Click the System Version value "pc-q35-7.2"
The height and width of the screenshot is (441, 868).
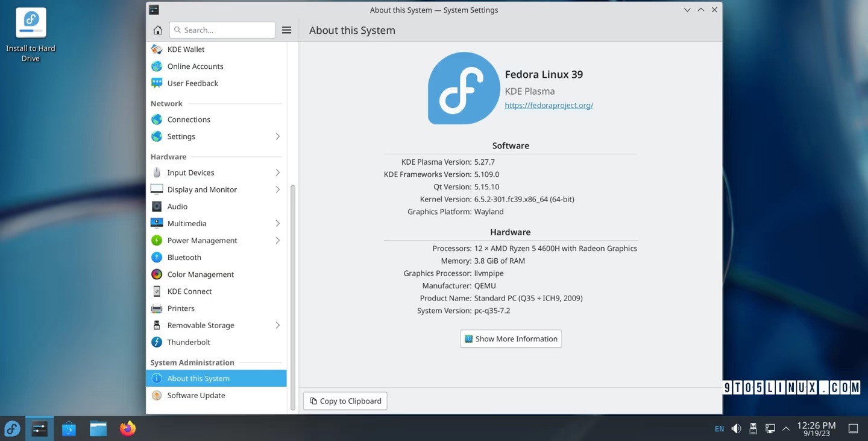[x=492, y=311]
